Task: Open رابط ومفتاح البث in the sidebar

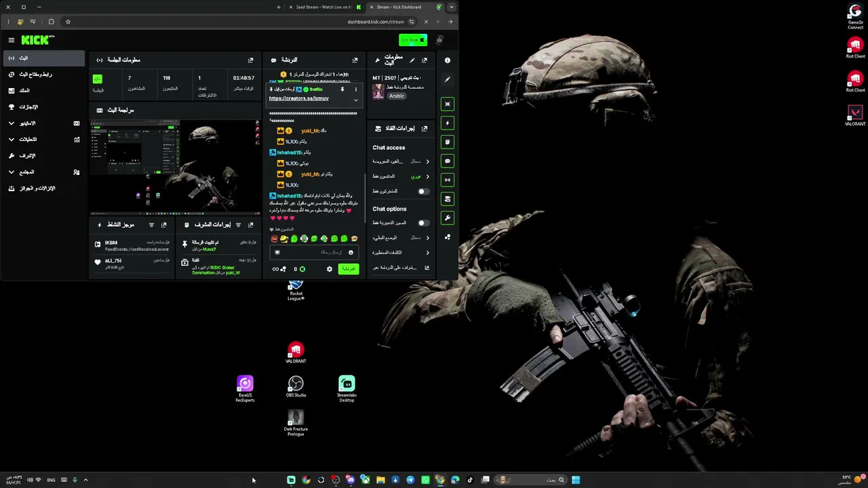Action: click(43, 75)
